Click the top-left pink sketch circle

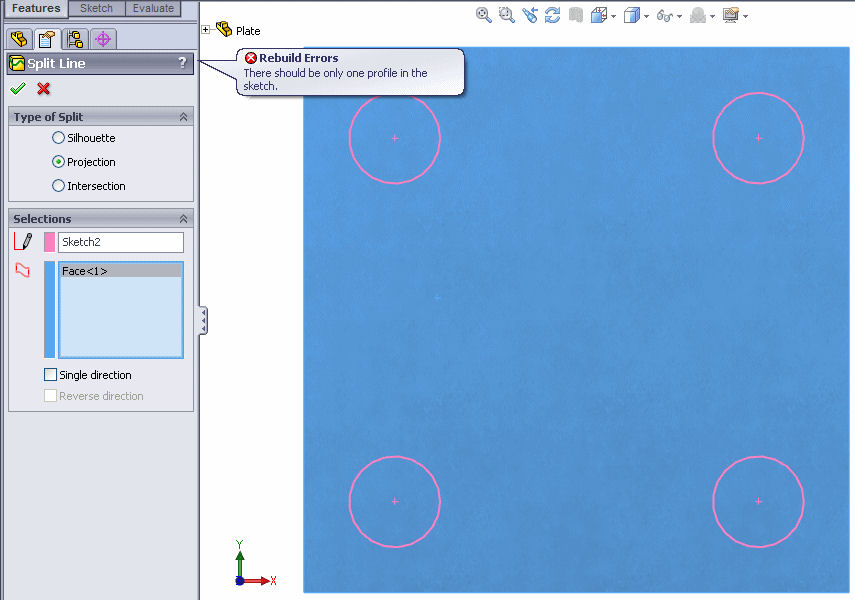[x=395, y=138]
